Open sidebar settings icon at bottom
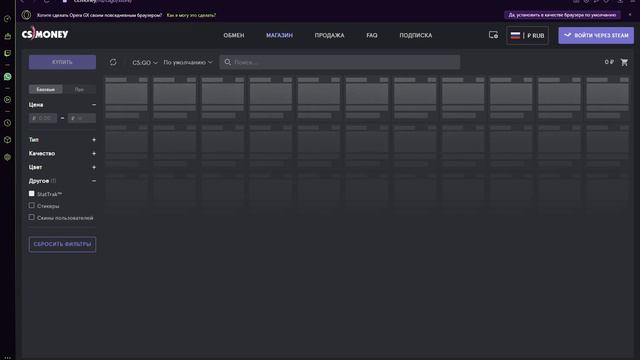Screen dimensions: 640x360 click(x=7, y=157)
